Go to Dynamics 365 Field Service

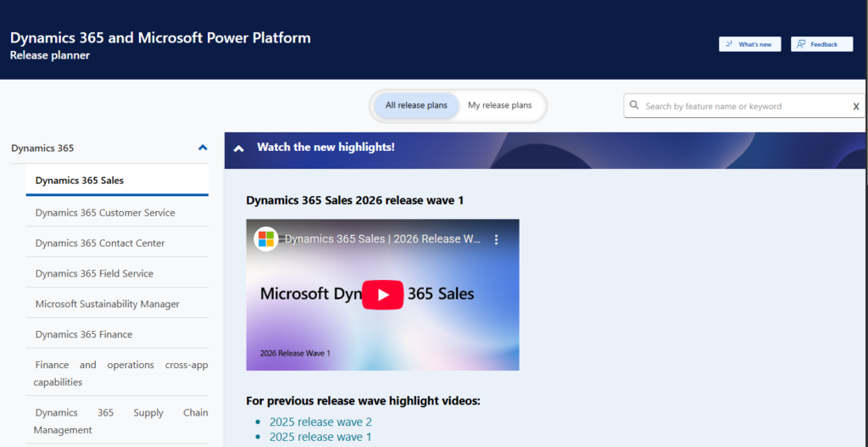(94, 274)
